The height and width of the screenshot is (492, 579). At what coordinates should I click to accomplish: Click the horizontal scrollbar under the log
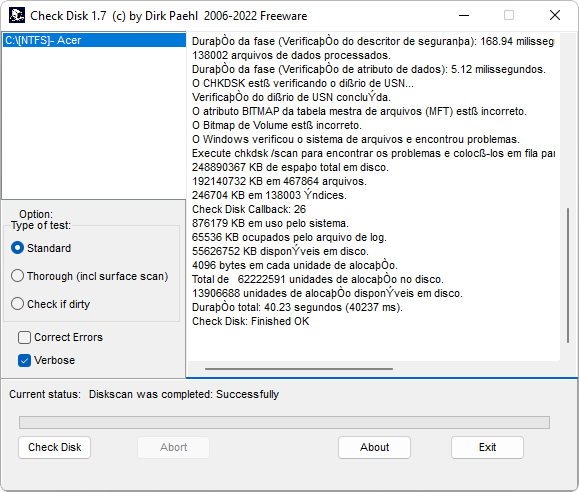click(299, 369)
